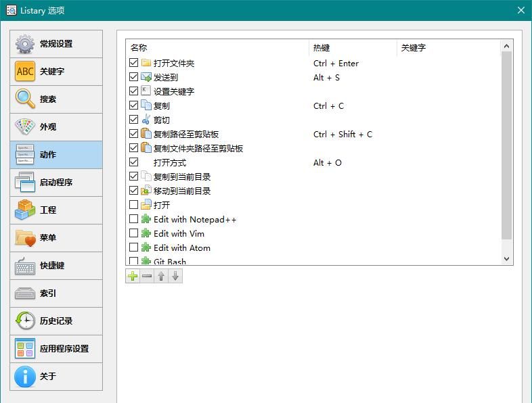Click the 菜单 folder-heart icon

[25, 237]
